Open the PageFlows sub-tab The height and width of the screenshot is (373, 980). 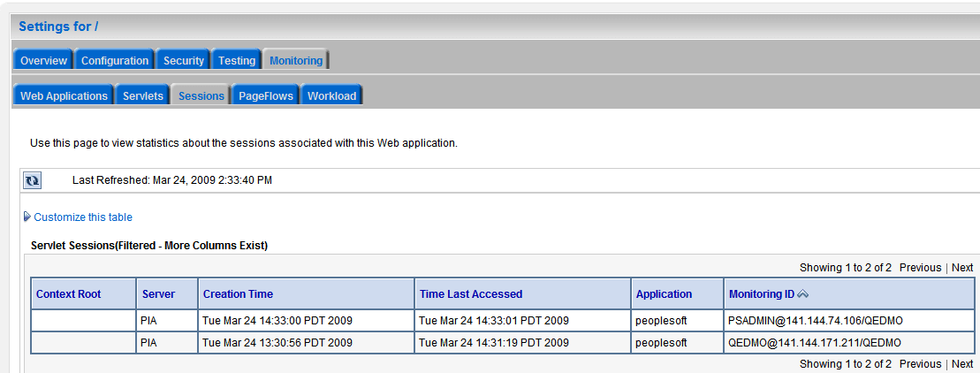coord(266,96)
